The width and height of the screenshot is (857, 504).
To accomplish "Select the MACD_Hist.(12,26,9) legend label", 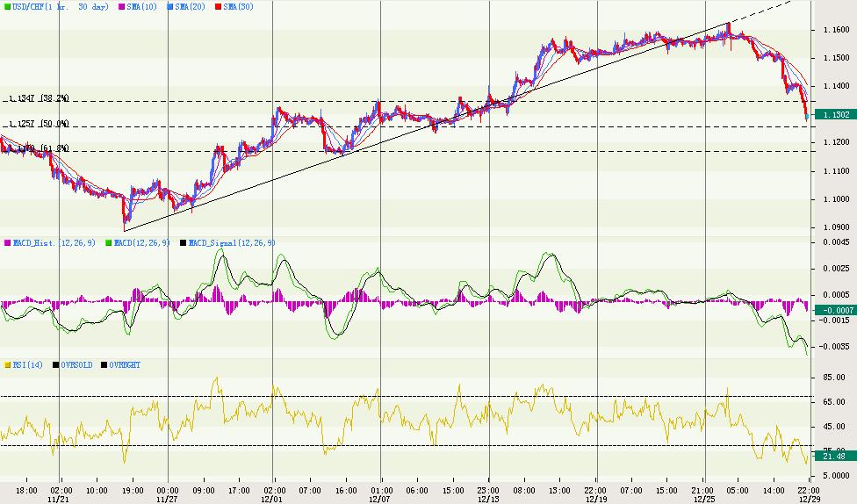I will tap(54, 242).
